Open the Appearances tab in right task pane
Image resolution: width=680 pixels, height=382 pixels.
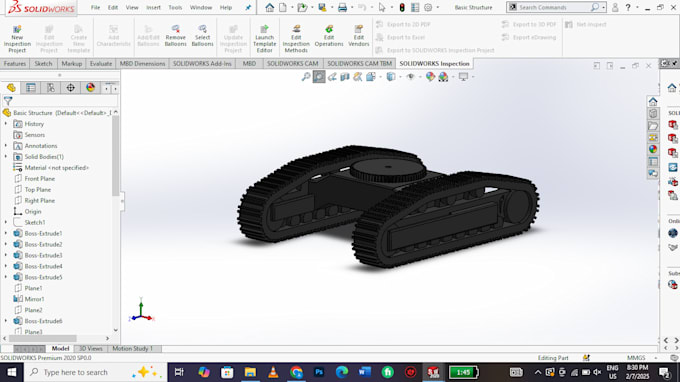tap(653, 149)
